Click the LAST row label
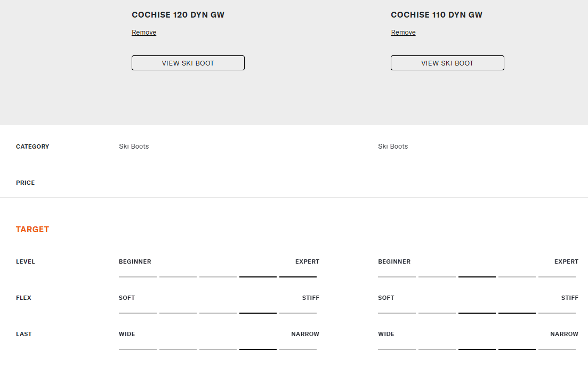588x368 pixels. 24,334
